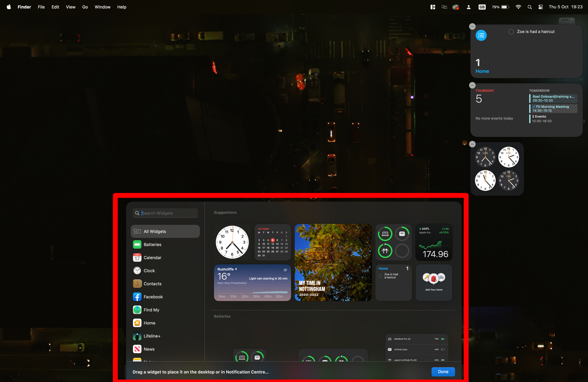Open Facebook widgets in sidebar
Viewport: 588px width, 382px height.
click(x=153, y=297)
